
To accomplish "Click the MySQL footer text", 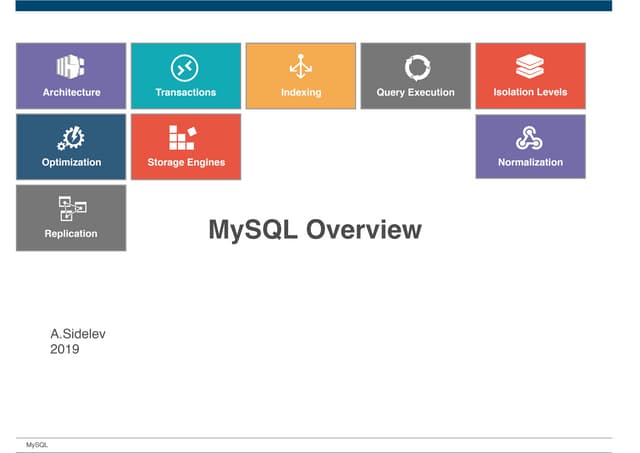I will pyautogui.click(x=37, y=443).
